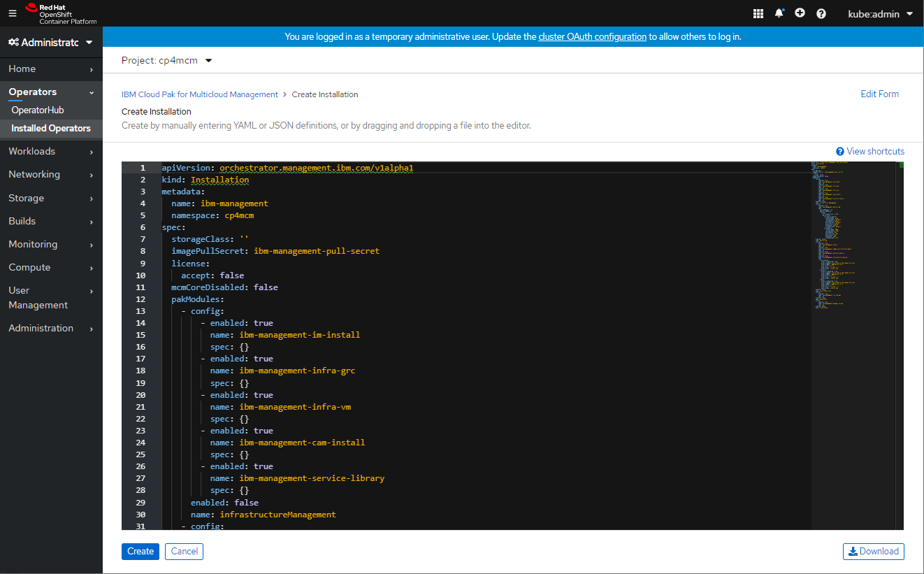This screenshot has height=574, width=924.
Task: Click the storageClass line in the editor
Action: coord(210,239)
